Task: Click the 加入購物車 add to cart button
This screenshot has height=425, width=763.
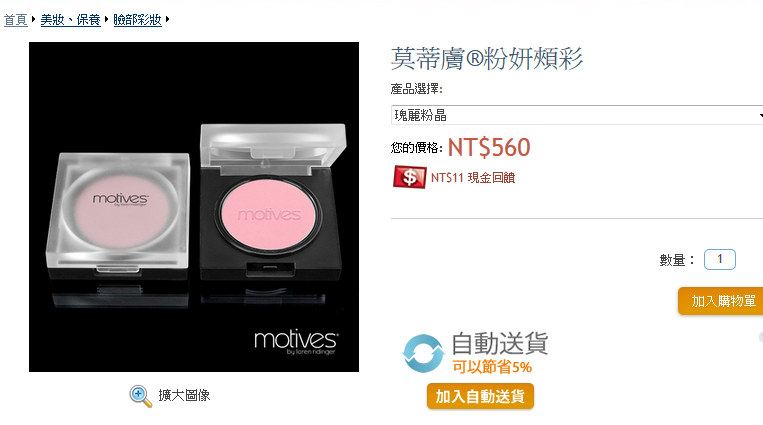Action: click(x=721, y=301)
